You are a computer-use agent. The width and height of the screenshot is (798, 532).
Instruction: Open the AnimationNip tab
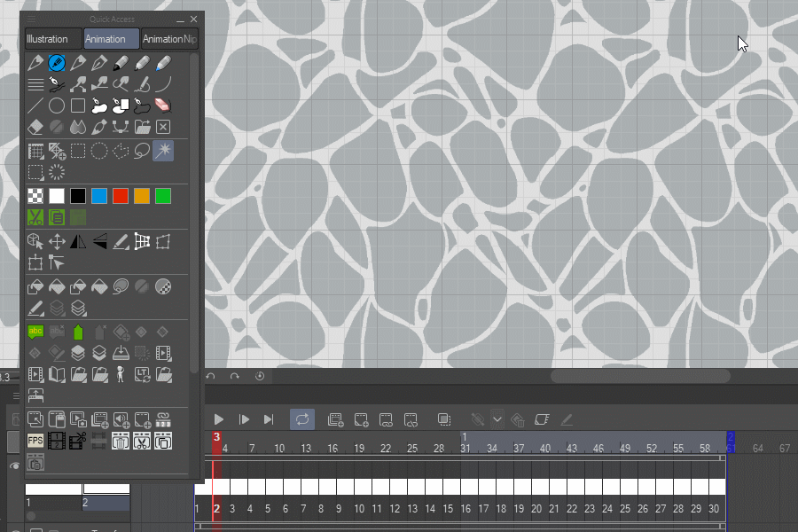pos(170,39)
